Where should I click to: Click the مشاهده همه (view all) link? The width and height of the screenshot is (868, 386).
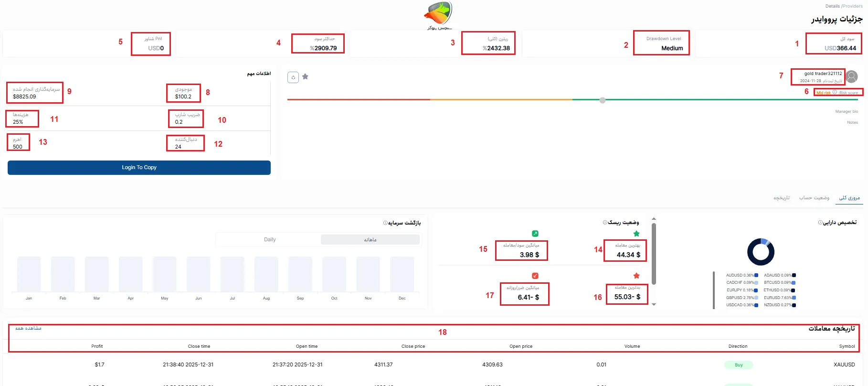28,328
